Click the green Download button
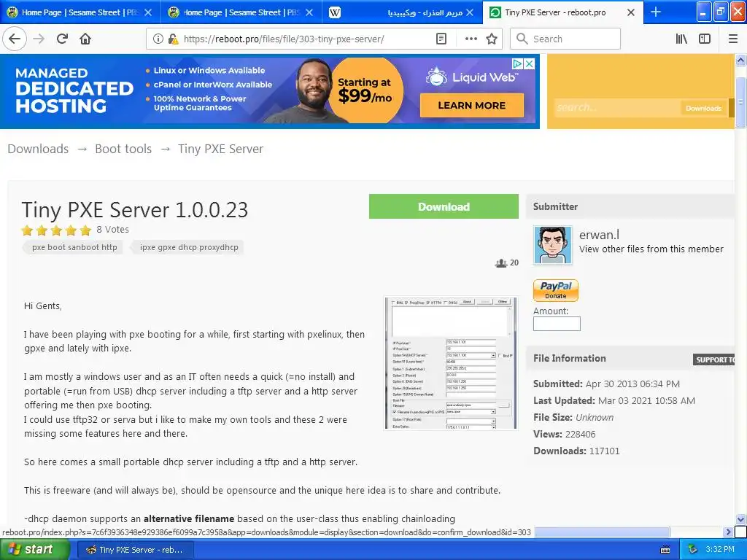 tap(444, 206)
